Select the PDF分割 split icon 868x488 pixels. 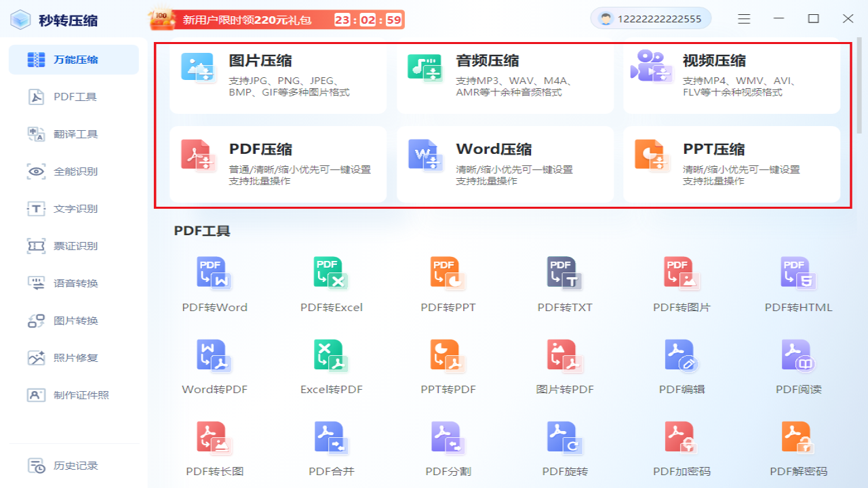point(447,441)
